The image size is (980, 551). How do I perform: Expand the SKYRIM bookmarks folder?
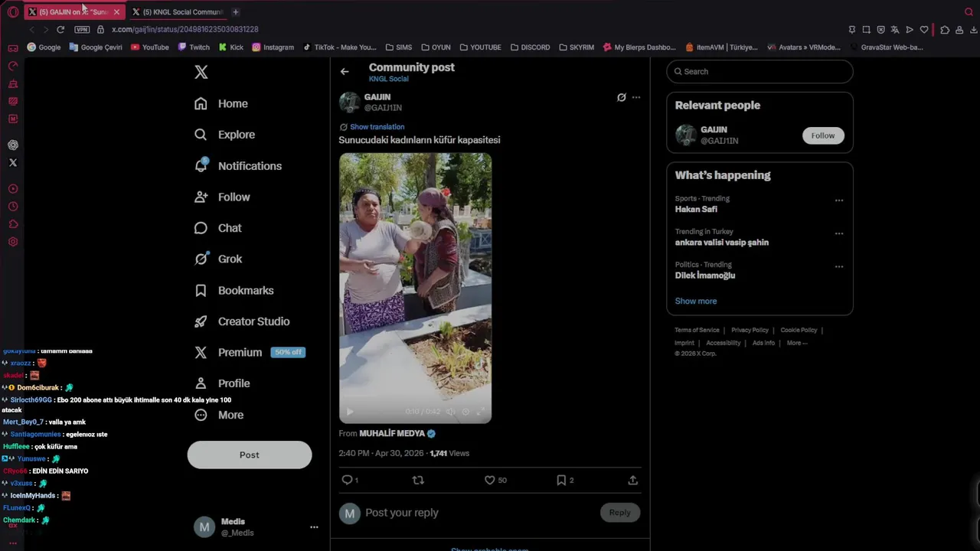[x=576, y=47]
